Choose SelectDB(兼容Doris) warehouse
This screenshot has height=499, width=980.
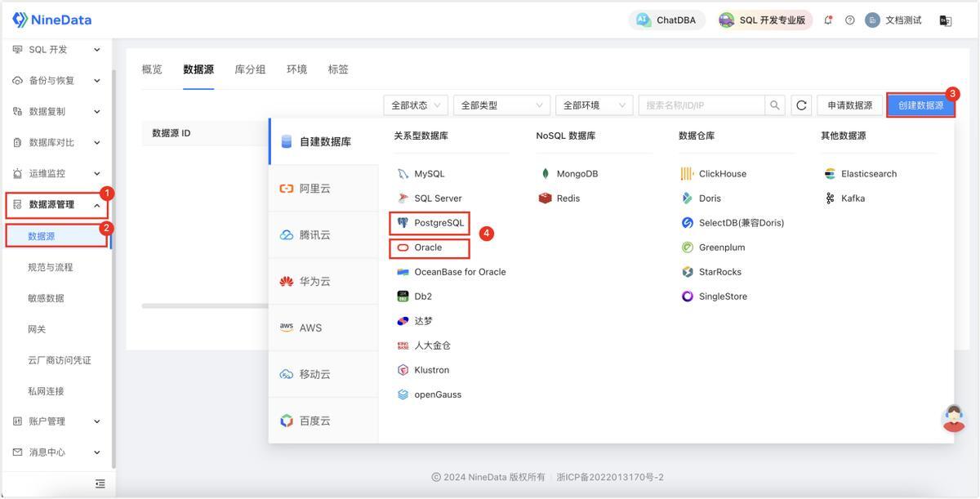(x=733, y=223)
